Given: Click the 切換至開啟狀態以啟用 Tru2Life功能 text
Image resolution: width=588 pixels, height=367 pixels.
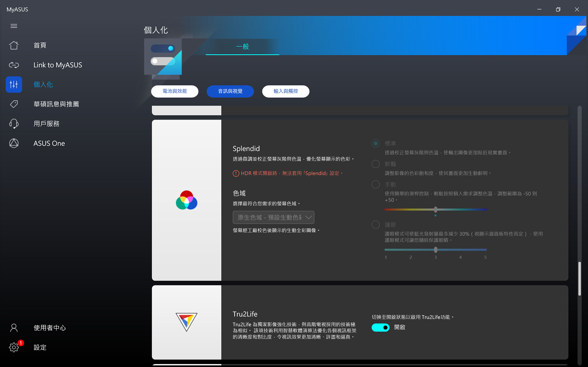Looking at the screenshot, I should [413, 317].
